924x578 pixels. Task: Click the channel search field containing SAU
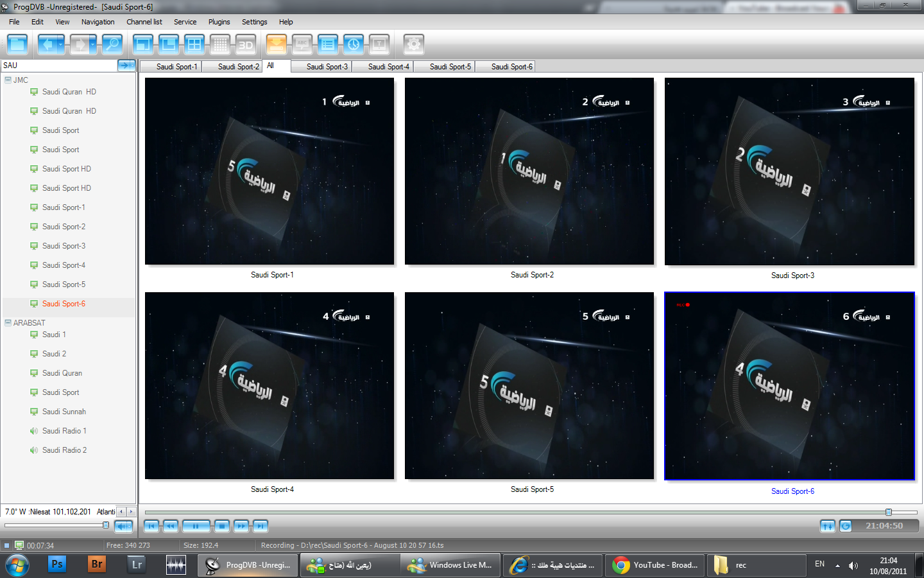click(59, 66)
